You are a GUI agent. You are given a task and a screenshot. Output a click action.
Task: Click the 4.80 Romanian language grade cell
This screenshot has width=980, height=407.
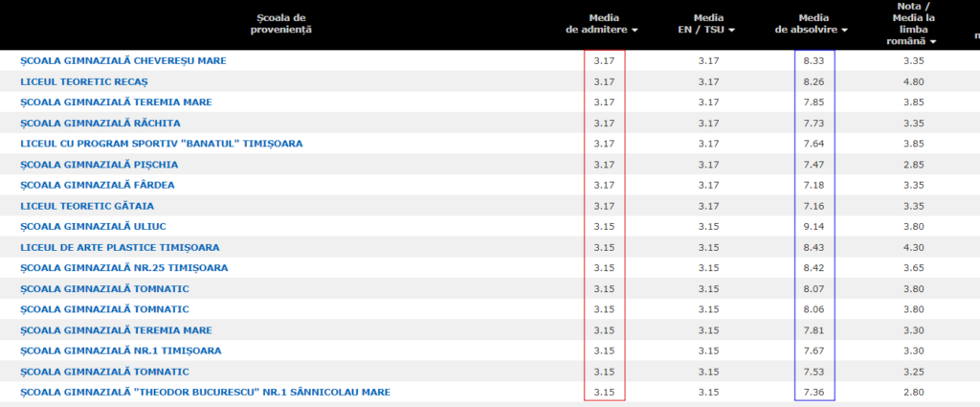click(913, 81)
